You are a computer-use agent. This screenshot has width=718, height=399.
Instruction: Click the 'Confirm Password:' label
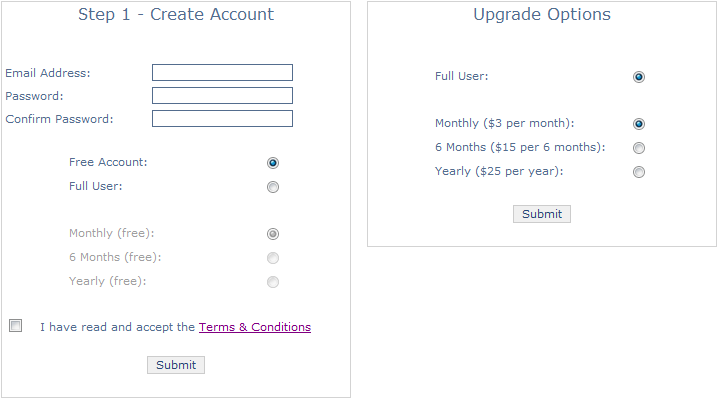pyautogui.click(x=59, y=119)
